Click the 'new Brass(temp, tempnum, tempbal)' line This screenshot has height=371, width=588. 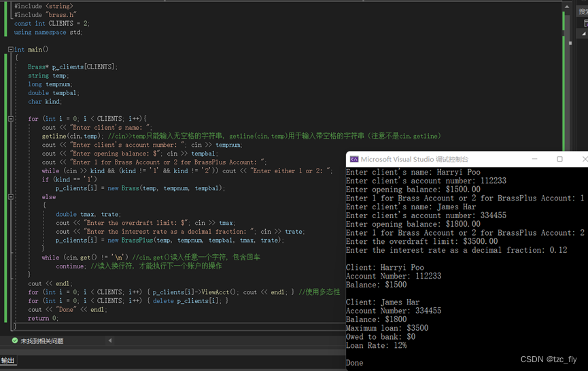pyautogui.click(x=140, y=188)
